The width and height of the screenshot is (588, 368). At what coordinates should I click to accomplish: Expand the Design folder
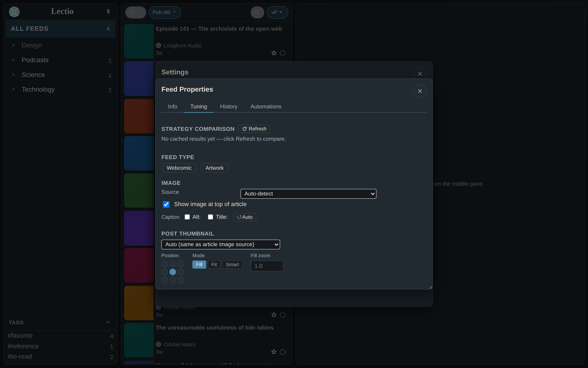pyautogui.click(x=14, y=45)
